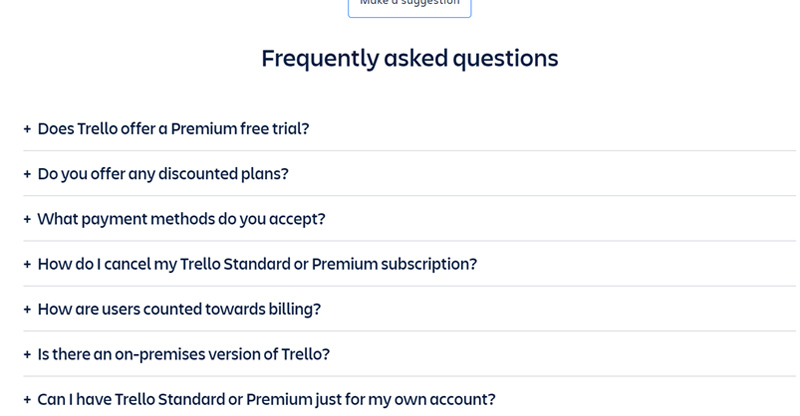Click the plus icon next to cancel subscription question
The height and width of the screenshot is (416, 800).
point(27,264)
